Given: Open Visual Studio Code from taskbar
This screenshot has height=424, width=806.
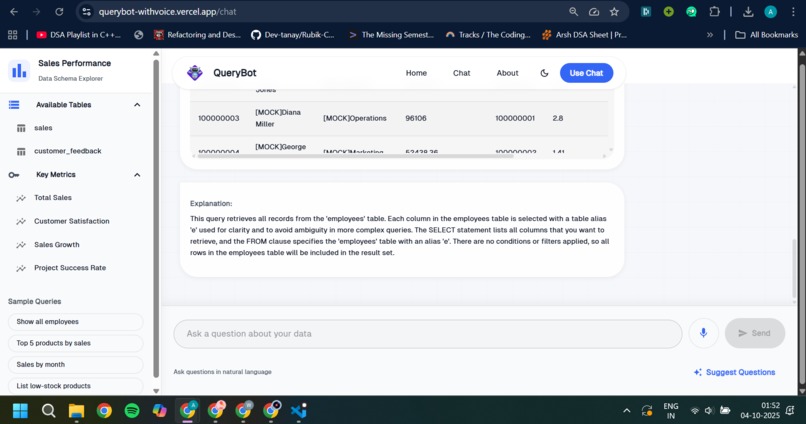Looking at the screenshot, I should tap(299, 411).
